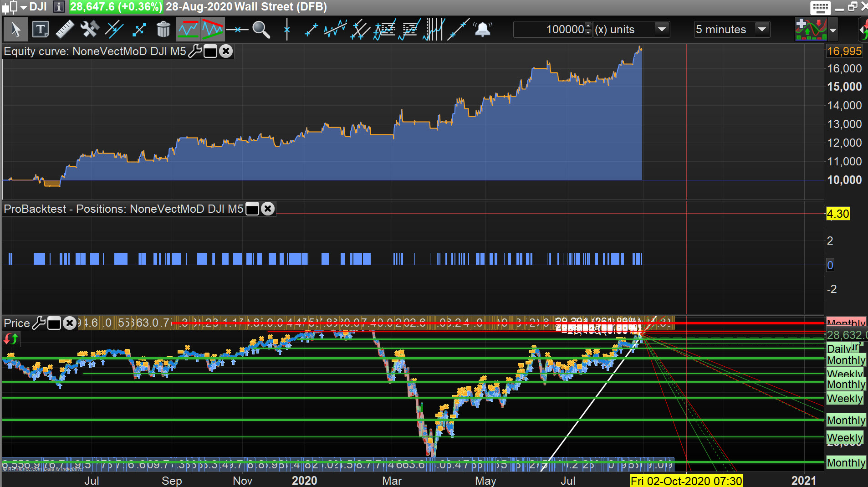
Task: Pick the line over zigzag regression tool
Action: click(x=336, y=30)
